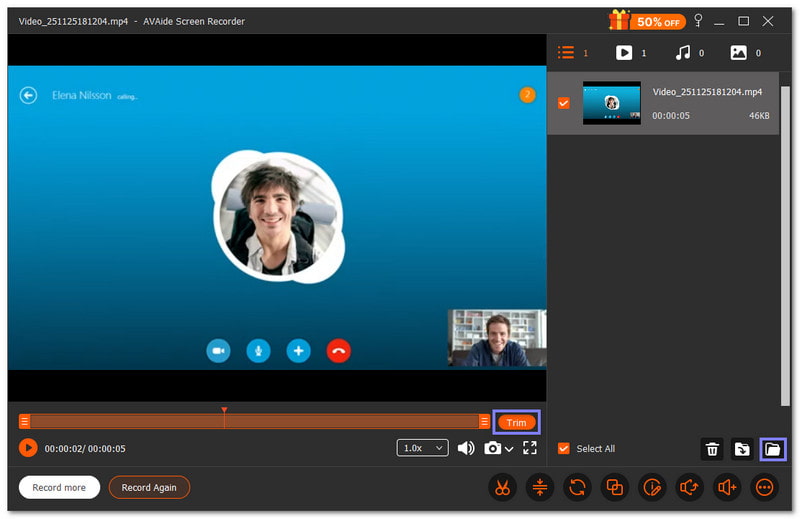Minimize the AVAide Screen Recorder window

point(719,21)
